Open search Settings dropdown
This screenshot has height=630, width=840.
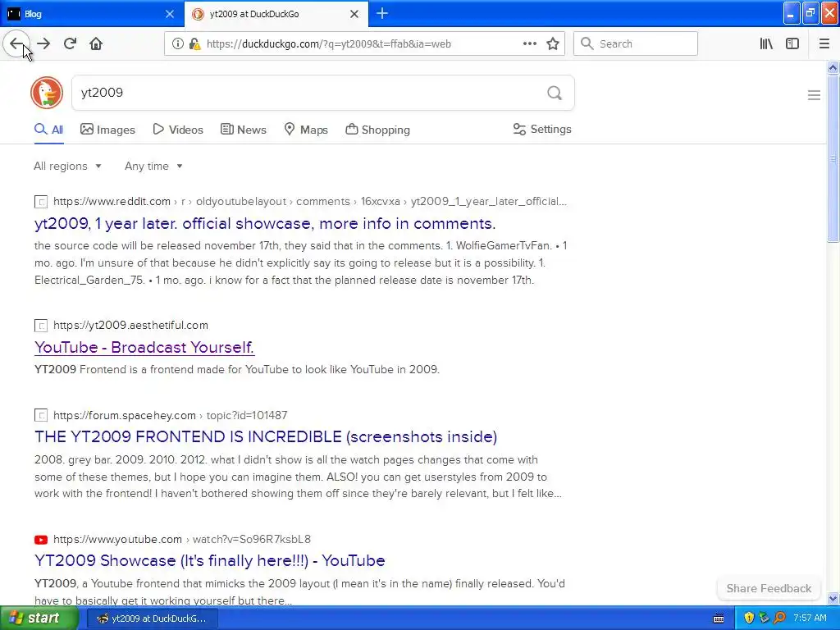(x=542, y=129)
